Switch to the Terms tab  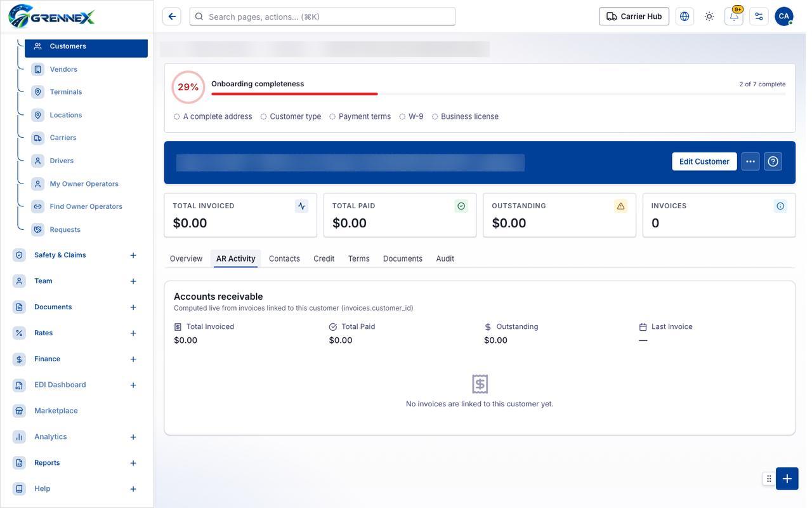point(358,258)
